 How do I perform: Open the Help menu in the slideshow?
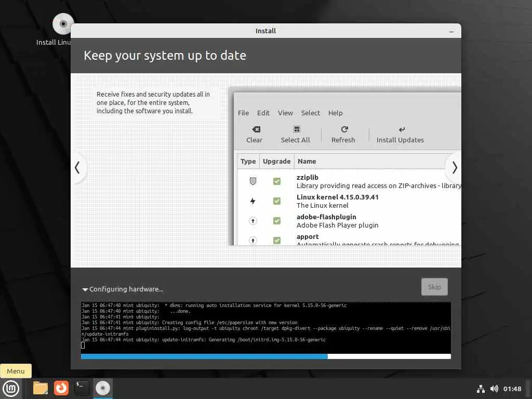tap(335, 113)
